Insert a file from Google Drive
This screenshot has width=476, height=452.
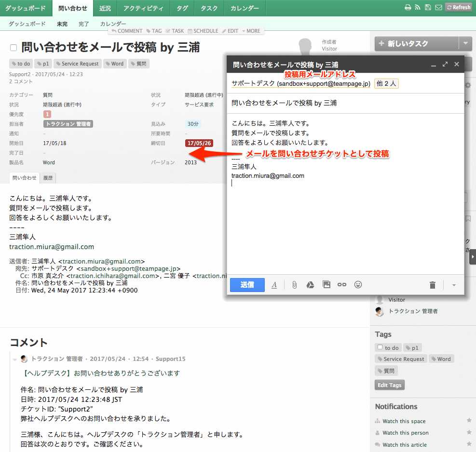pos(310,285)
